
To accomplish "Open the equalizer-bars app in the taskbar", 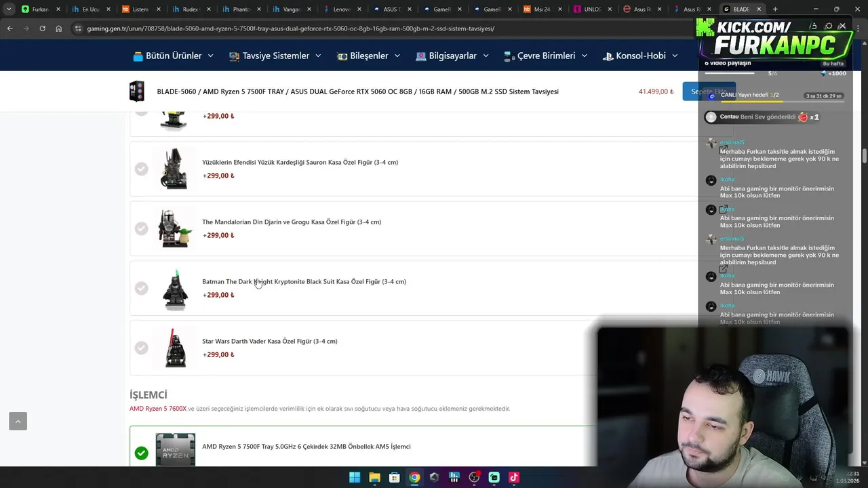I will 454,477.
